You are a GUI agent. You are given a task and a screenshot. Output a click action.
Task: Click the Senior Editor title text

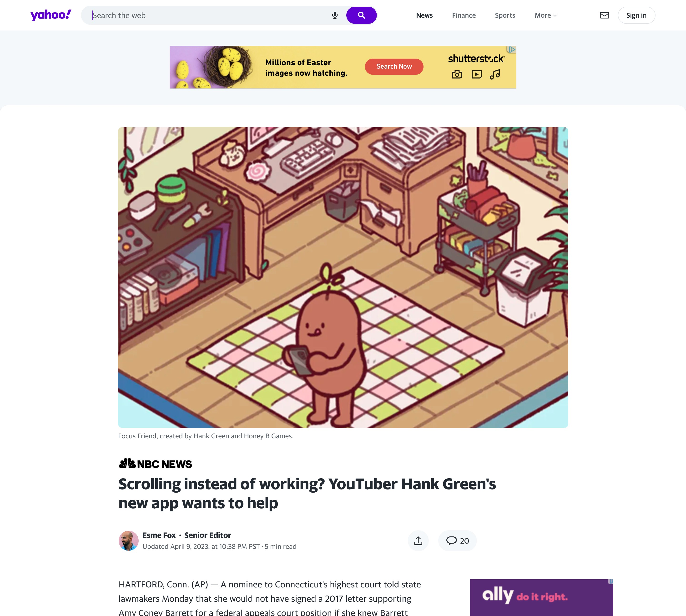(207, 535)
